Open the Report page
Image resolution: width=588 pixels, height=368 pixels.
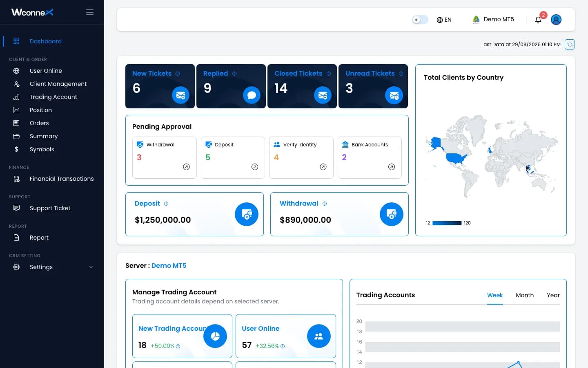39,238
